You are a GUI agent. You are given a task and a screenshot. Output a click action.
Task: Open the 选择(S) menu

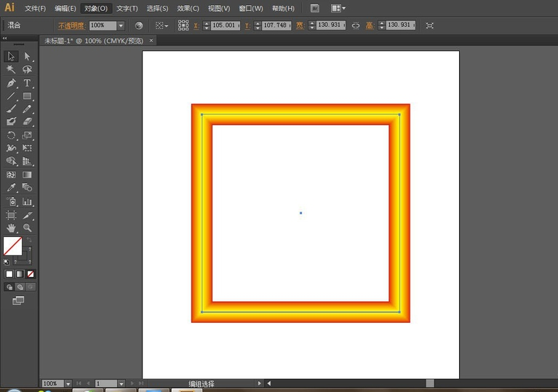coord(157,8)
